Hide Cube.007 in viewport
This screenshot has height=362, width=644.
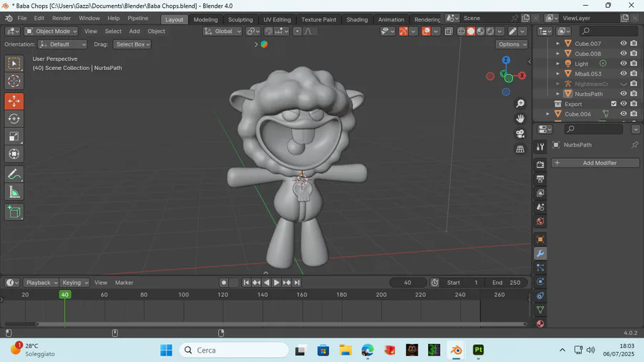[623, 44]
